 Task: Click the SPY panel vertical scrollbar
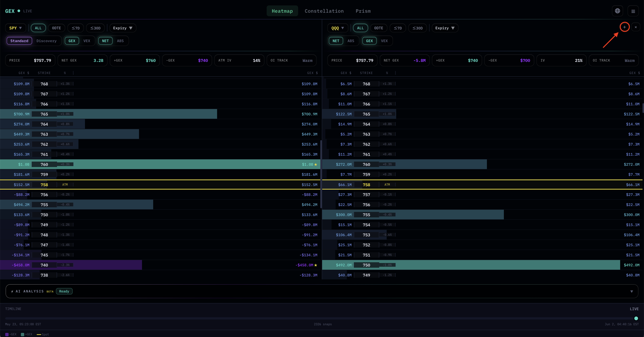click(x=321, y=174)
